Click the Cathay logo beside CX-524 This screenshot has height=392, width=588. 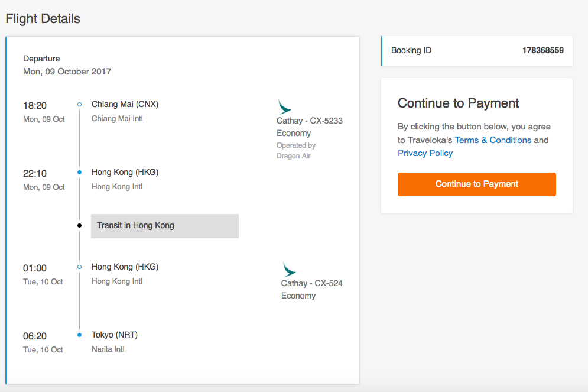coord(289,270)
